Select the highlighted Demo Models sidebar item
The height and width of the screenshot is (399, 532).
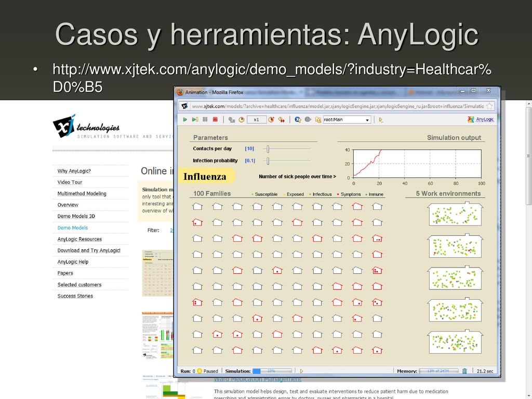point(73,228)
